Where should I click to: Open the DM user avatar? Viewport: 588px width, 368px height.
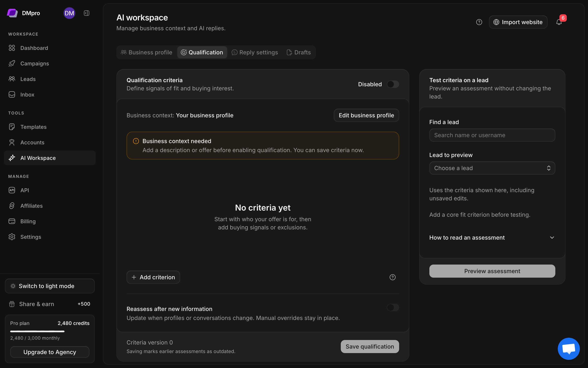coord(69,13)
